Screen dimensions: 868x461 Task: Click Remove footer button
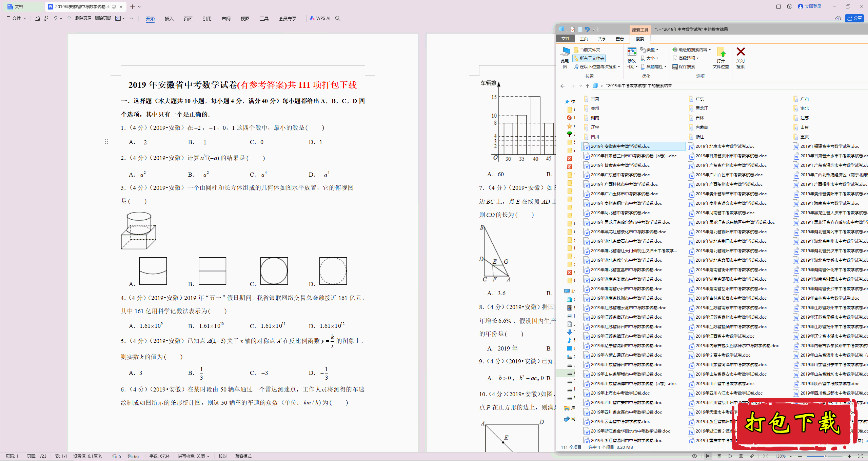(x=103, y=18)
